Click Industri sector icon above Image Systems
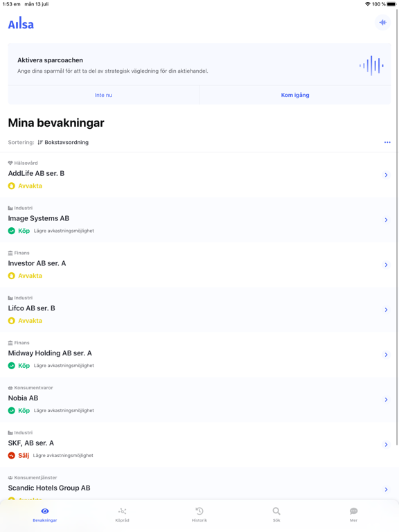 10,208
